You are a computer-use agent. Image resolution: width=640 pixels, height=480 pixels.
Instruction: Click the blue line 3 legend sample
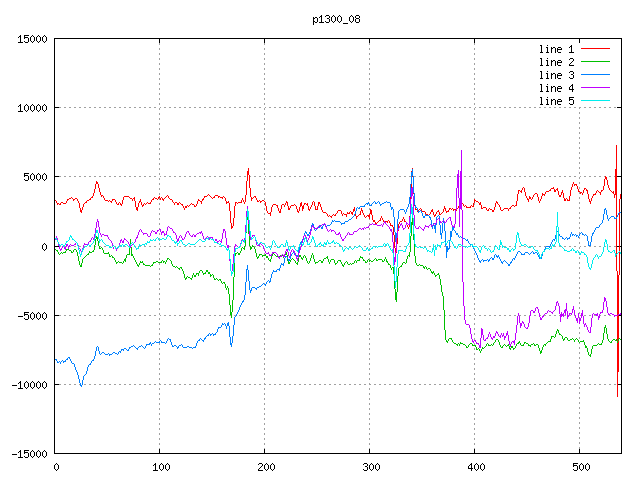coord(595,75)
